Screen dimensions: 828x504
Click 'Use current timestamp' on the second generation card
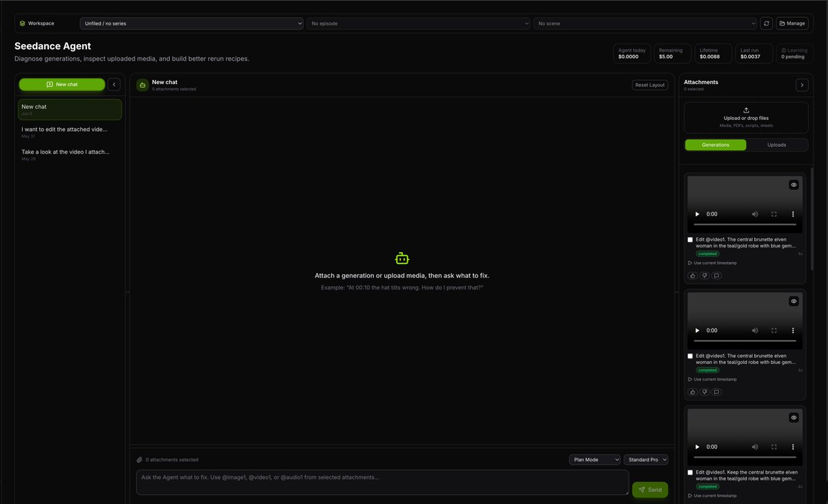coord(712,379)
